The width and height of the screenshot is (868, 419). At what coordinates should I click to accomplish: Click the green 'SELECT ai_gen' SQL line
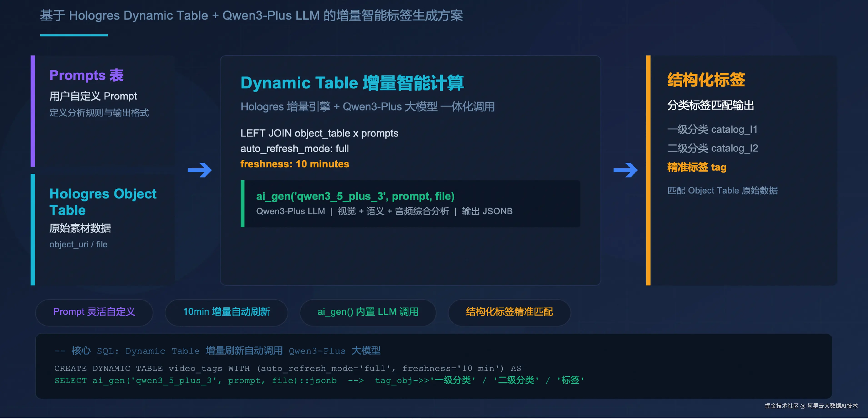(319, 381)
